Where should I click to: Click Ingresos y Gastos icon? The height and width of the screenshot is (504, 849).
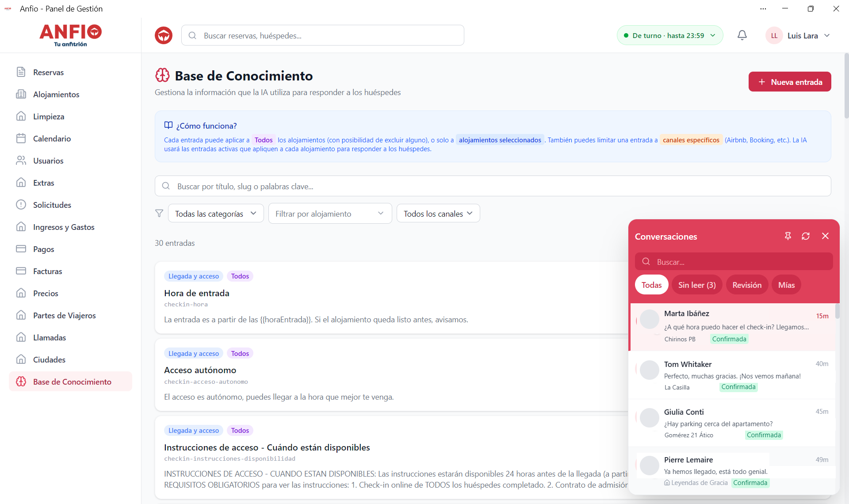click(21, 227)
